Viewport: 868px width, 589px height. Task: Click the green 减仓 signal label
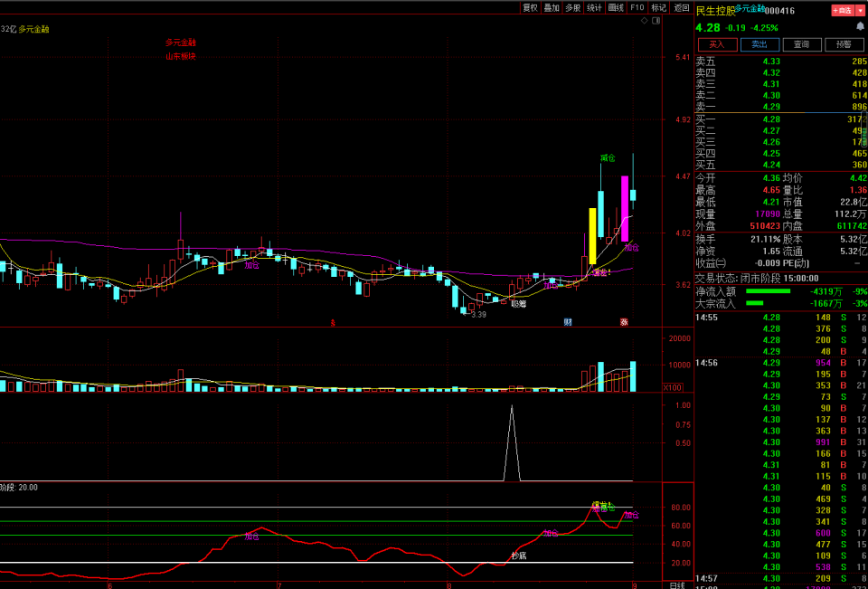[608, 158]
